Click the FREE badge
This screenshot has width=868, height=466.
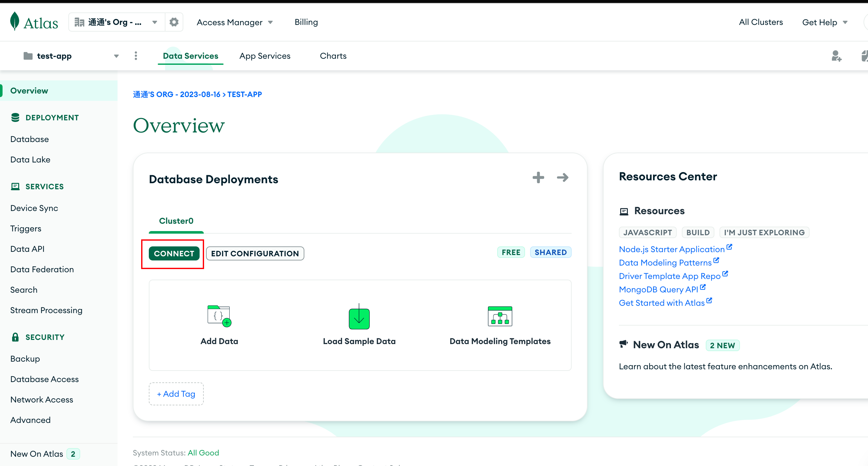pyautogui.click(x=511, y=252)
